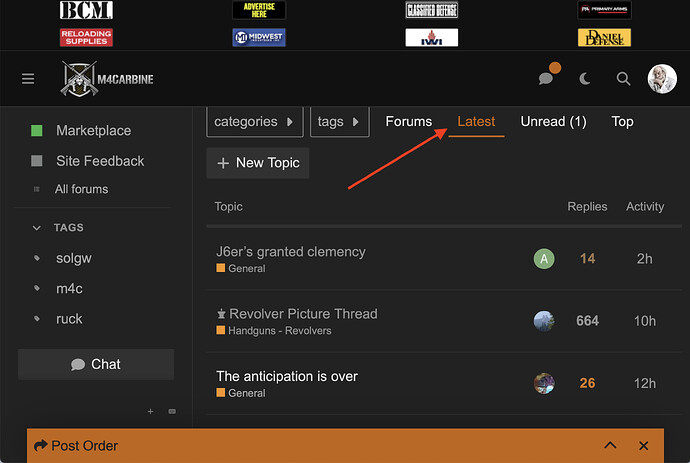Open Marketplace in the sidebar
Viewport: 690px width, 463px height.
pyautogui.click(x=93, y=131)
